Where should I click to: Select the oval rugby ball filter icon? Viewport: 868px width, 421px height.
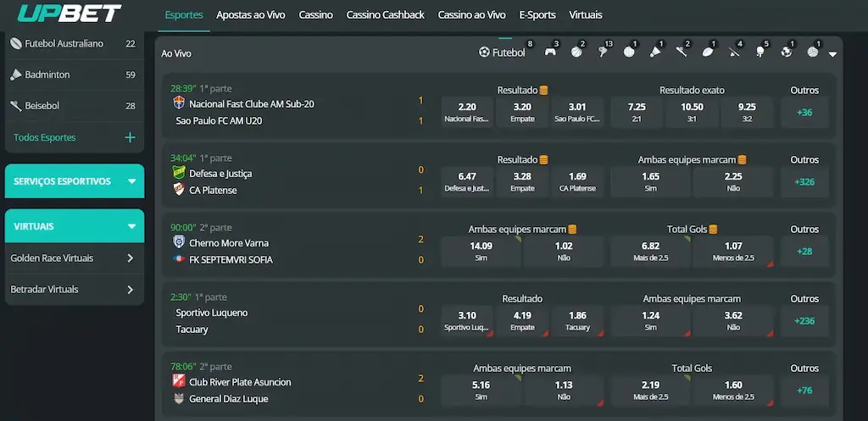point(708,52)
